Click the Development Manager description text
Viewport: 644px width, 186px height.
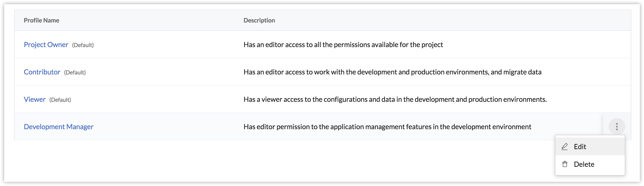(387, 127)
